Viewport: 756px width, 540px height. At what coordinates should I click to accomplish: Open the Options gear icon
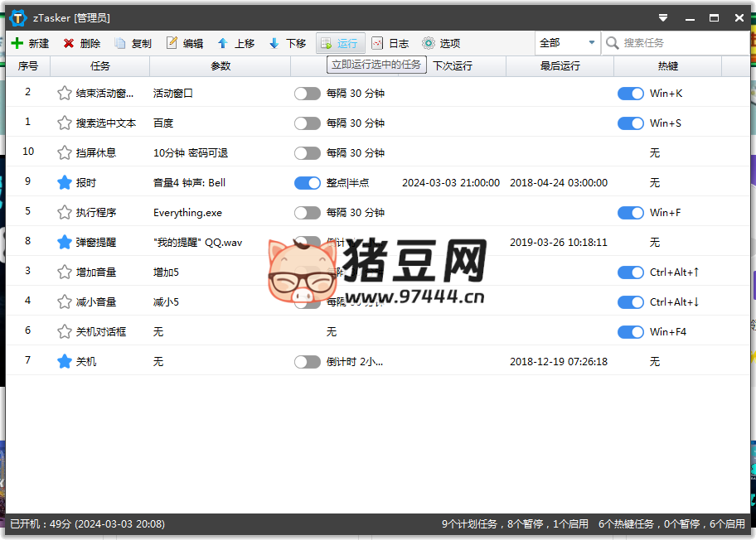tap(429, 43)
